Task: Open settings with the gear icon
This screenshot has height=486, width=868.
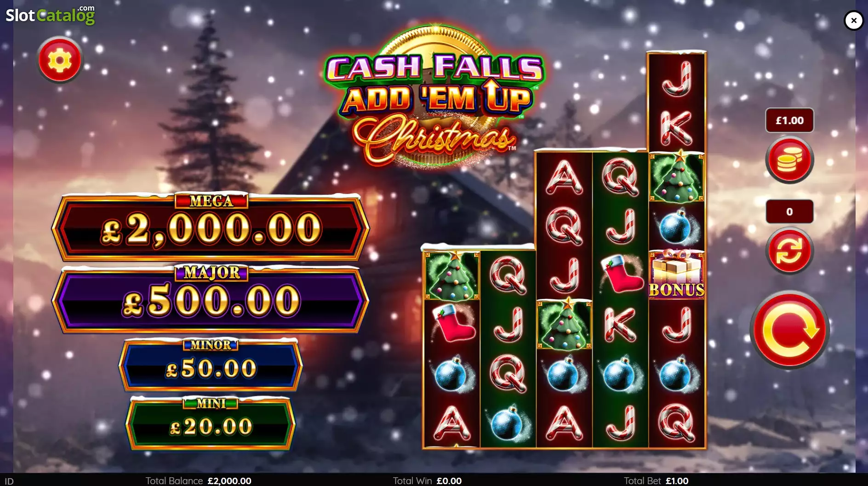Action: (60, 60)
